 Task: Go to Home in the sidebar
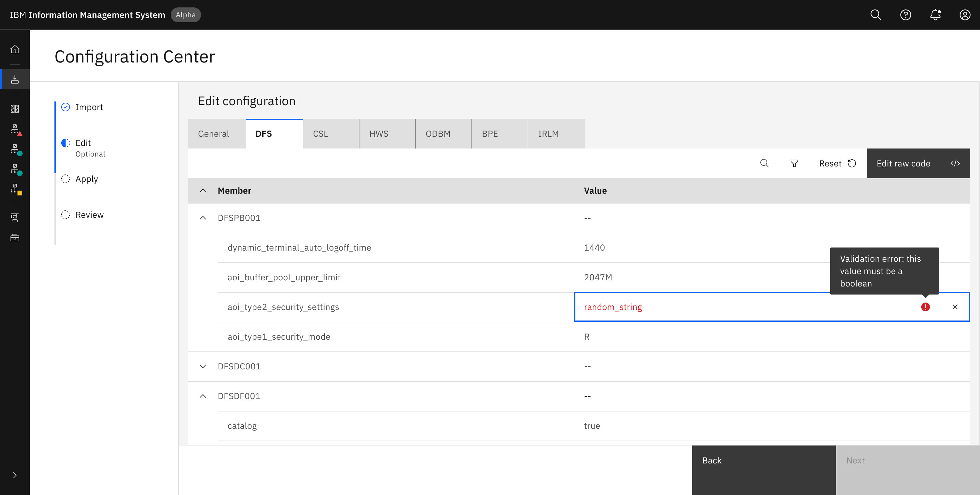pyautogui.click(x=15, y=49)
